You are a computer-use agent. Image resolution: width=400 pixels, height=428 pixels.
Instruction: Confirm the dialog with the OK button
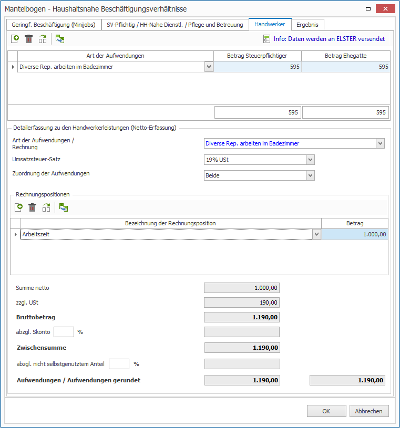pyautogui.click(x=327, y=411)
